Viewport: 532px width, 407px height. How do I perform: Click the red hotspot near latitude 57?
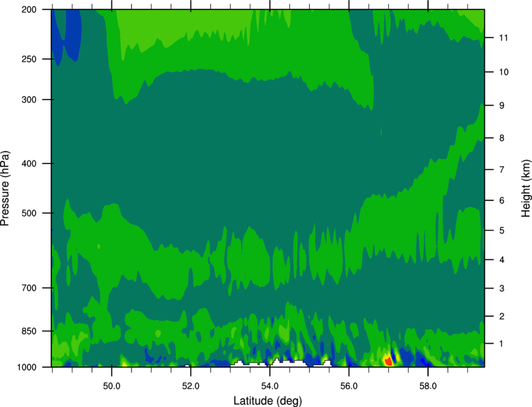[x=388, y=361]
